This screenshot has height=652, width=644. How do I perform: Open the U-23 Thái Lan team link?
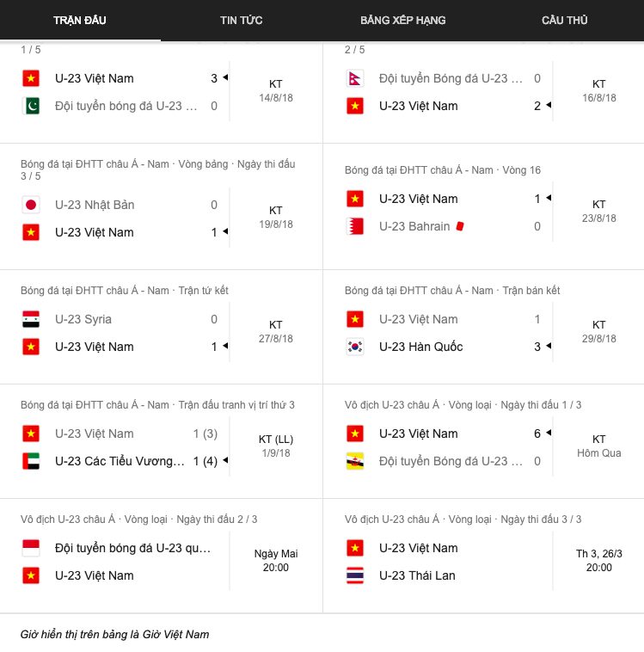417,575
